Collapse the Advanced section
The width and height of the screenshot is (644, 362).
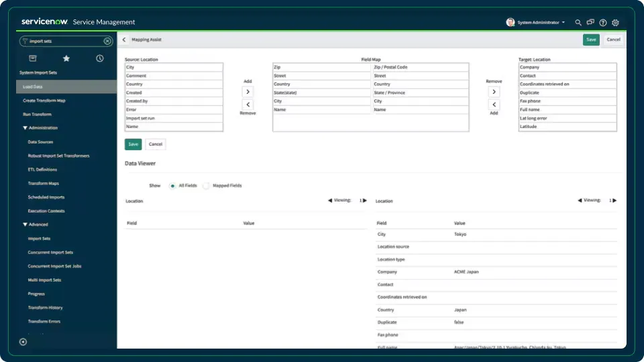(25, 225)
